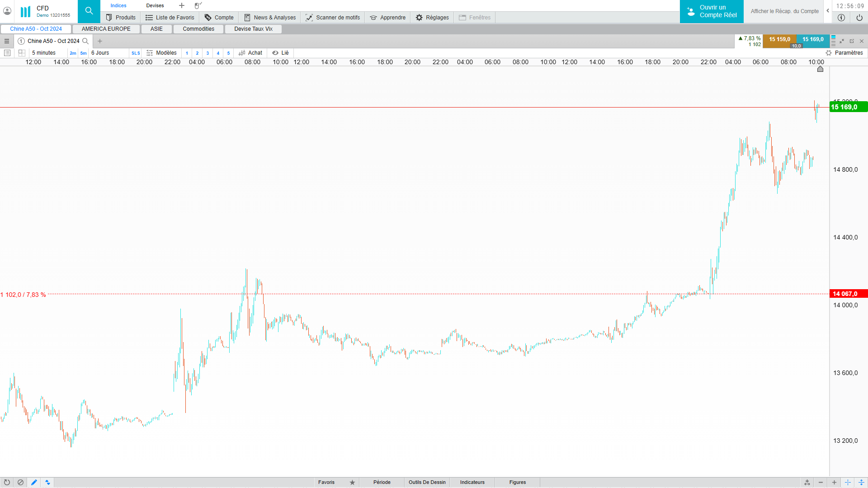Toggle the Lié linked-chart eye option
The image size is (868, 488).
click(x=280, y=53)
